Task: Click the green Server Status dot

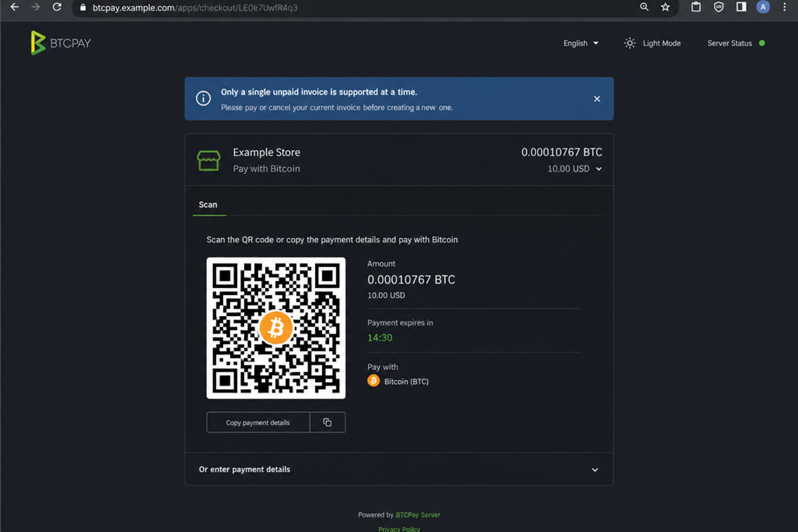Action: [x=762, y=43]
